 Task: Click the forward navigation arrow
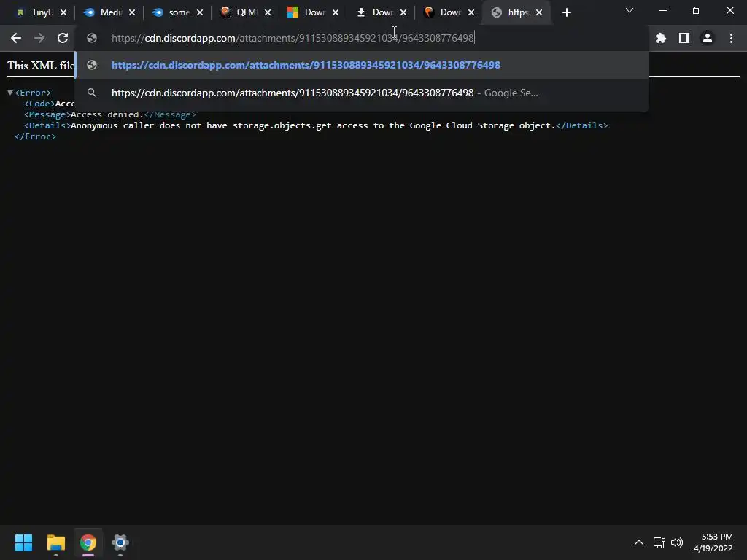pyautogui.click(x=39, y=38)
